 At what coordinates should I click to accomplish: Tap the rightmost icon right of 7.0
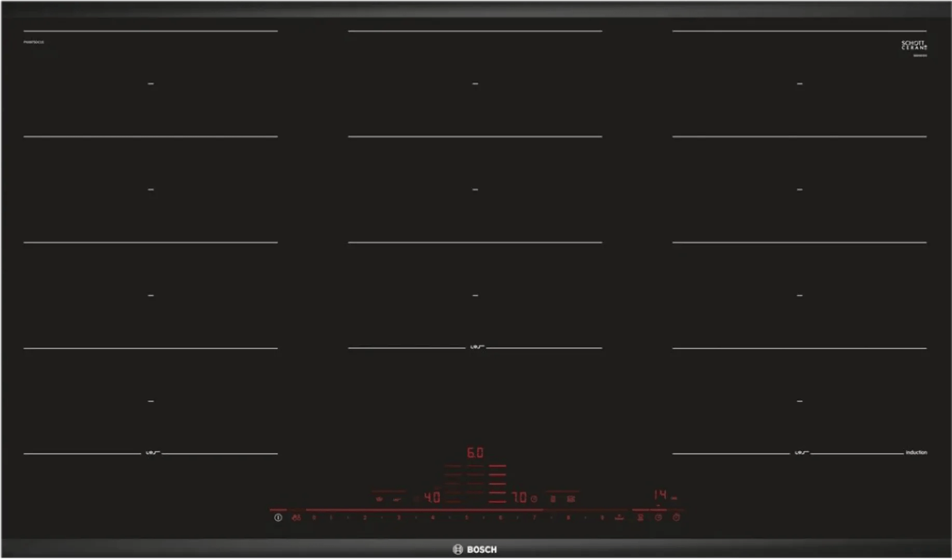(x=571, y=499)
